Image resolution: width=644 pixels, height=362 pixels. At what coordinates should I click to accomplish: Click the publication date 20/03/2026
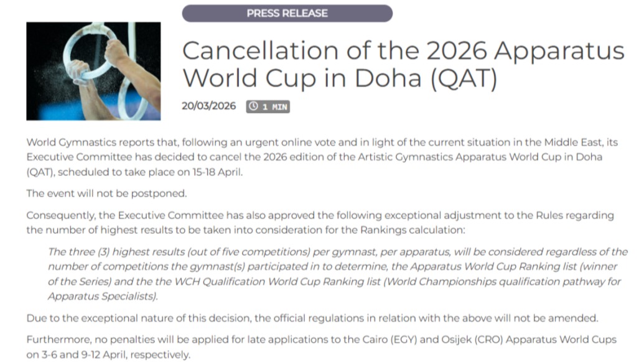point(208,106)
